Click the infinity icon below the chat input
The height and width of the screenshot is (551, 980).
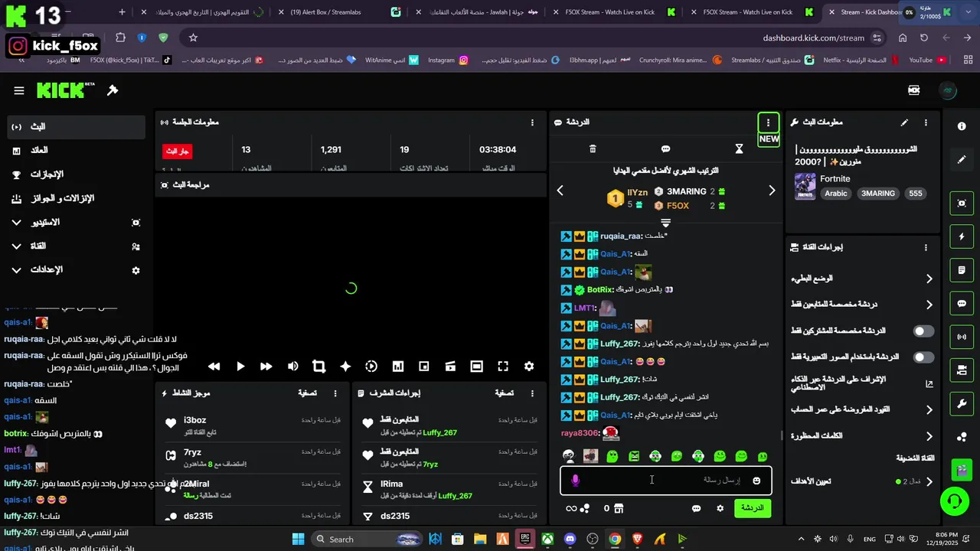click(x=571, y=508)
